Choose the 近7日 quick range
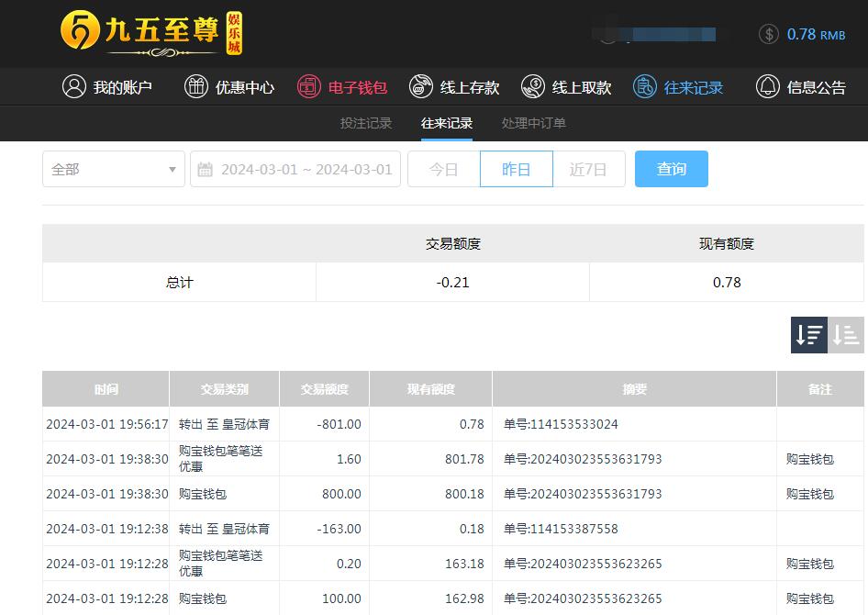This screenshot has height=615, width=868. [x=588, y=170]
